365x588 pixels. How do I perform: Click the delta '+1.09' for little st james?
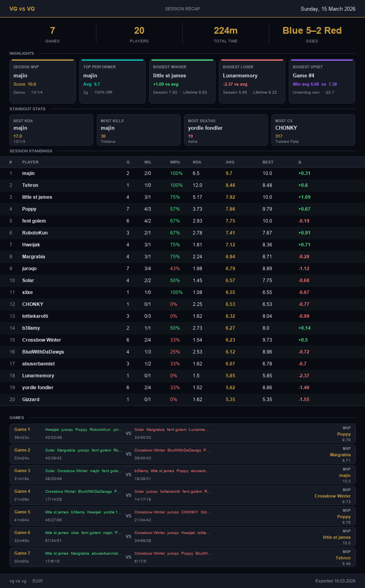coord(304,197)
